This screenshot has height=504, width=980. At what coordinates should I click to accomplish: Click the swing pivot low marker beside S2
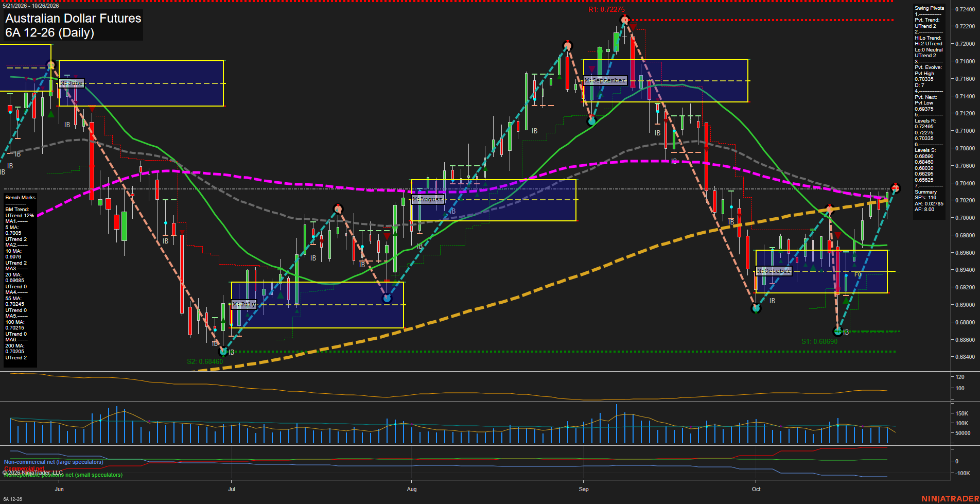(x=223, y=352)
